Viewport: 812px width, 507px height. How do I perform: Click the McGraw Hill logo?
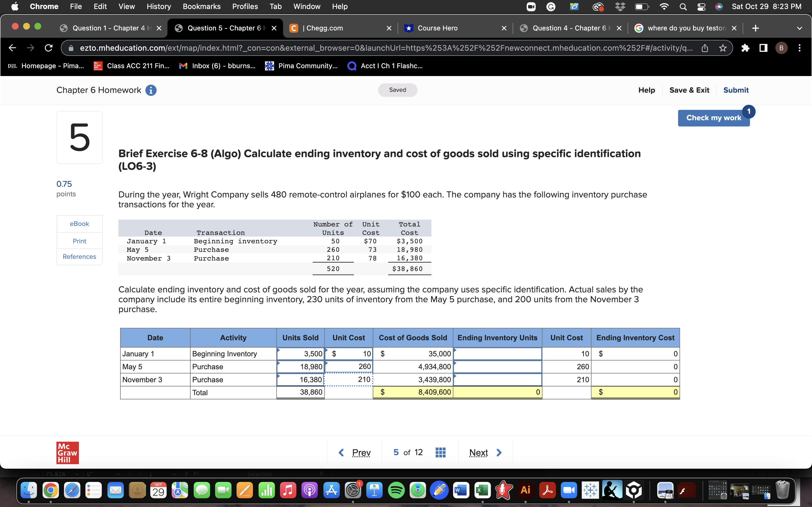point(67,452)
